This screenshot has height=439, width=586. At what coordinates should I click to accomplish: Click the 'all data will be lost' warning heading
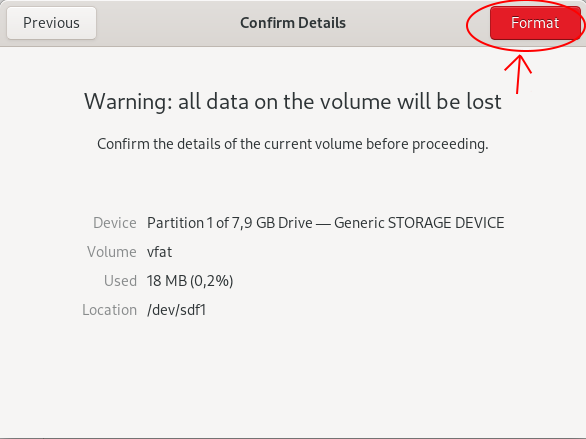[x=293, y=101]
